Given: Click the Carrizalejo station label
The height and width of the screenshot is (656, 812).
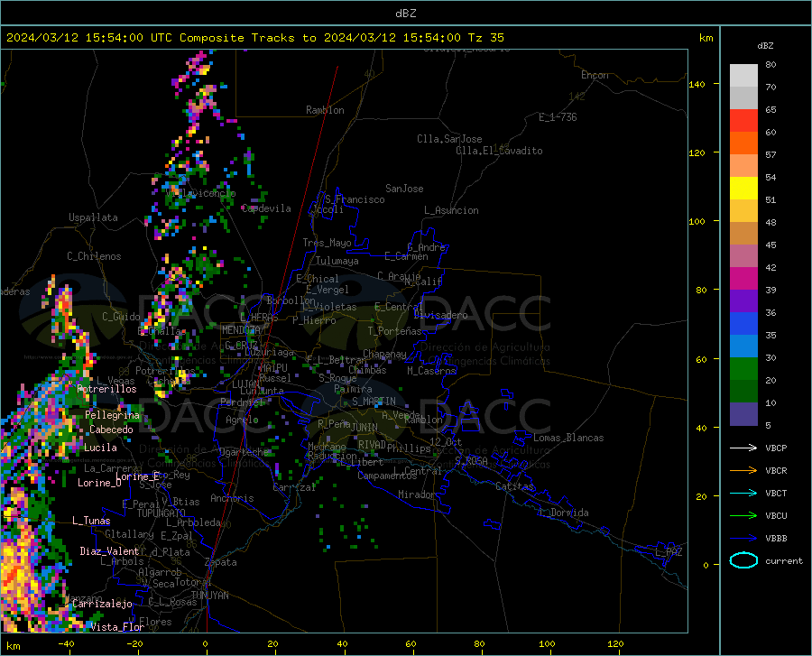Looking at the screenshot, I should 103,604.
